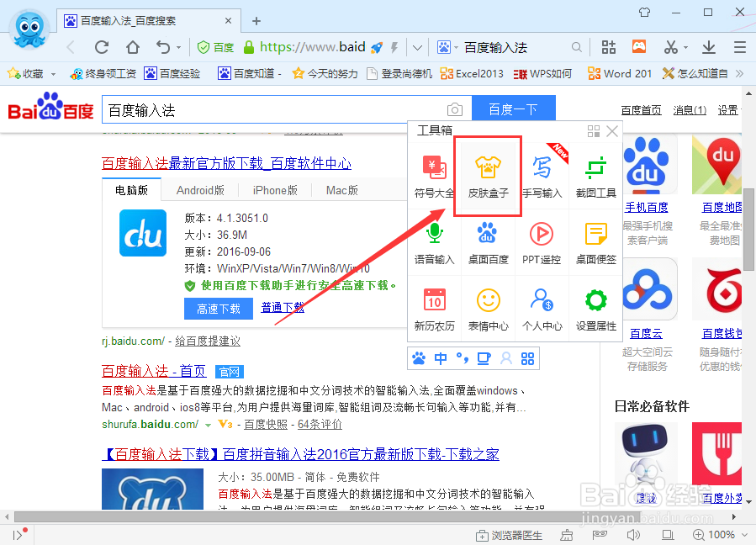Select Mac版 tab
Viewport: 756px width, 545px height.
341,190
